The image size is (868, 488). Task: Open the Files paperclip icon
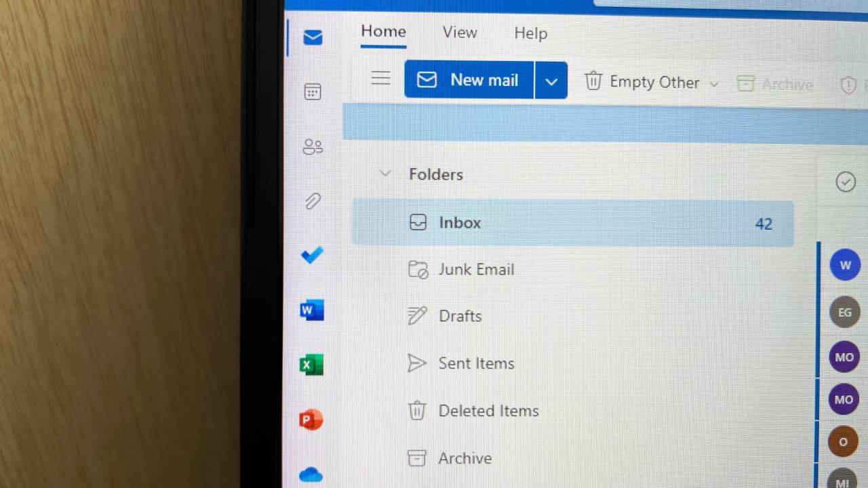(313, 201)
